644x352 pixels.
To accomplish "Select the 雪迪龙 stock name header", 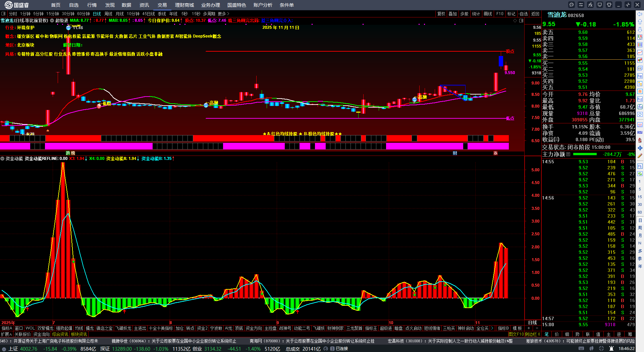I will [x=557, y=15].
